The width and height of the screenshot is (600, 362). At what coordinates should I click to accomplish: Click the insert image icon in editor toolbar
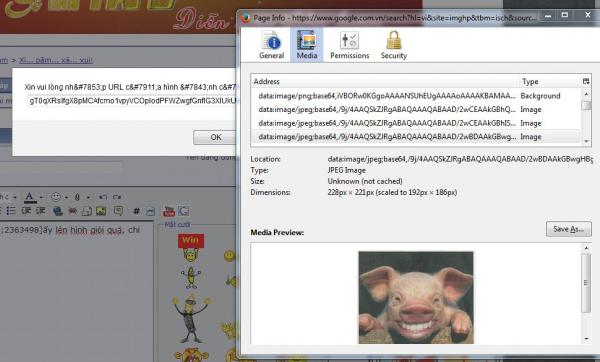point(101,211)
